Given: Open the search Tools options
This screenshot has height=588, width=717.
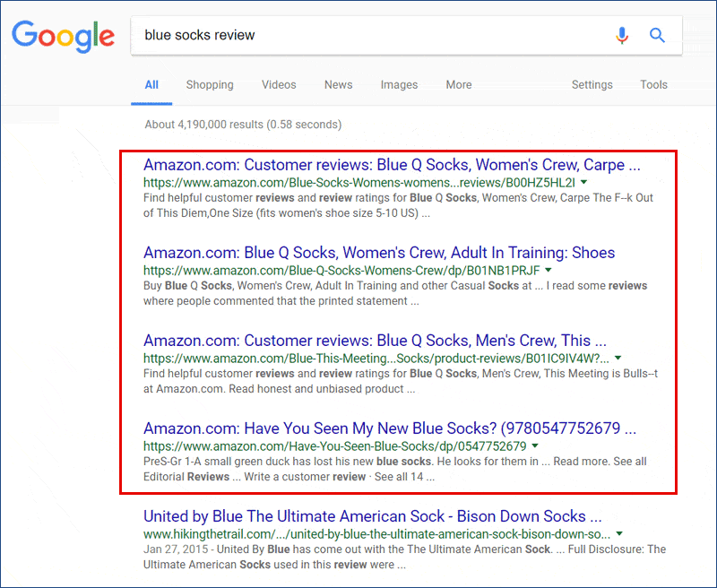Looking at the screenshot, I should point(653,84).
